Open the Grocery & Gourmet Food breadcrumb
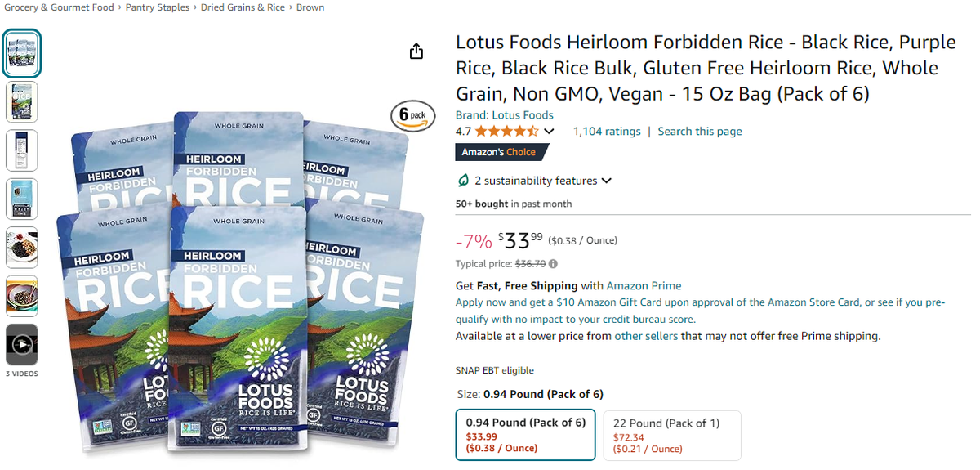The width and height of the screenshot is (980, 470). pos(58,7)
